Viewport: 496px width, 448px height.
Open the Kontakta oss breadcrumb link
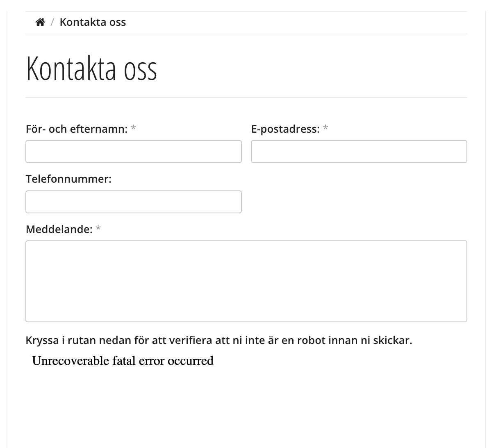tap(93, 22)
